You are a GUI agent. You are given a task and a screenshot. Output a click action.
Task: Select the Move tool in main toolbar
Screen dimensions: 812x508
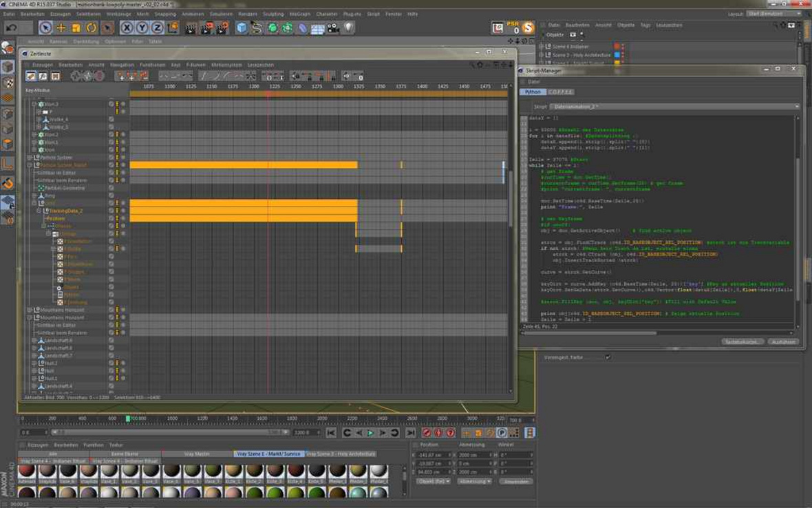(61, 28)
